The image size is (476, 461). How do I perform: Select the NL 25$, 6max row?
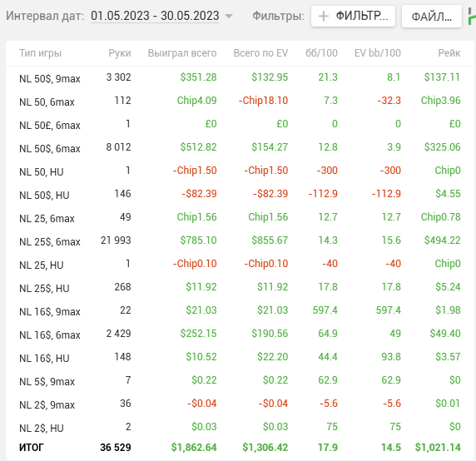tap(240, 241)
